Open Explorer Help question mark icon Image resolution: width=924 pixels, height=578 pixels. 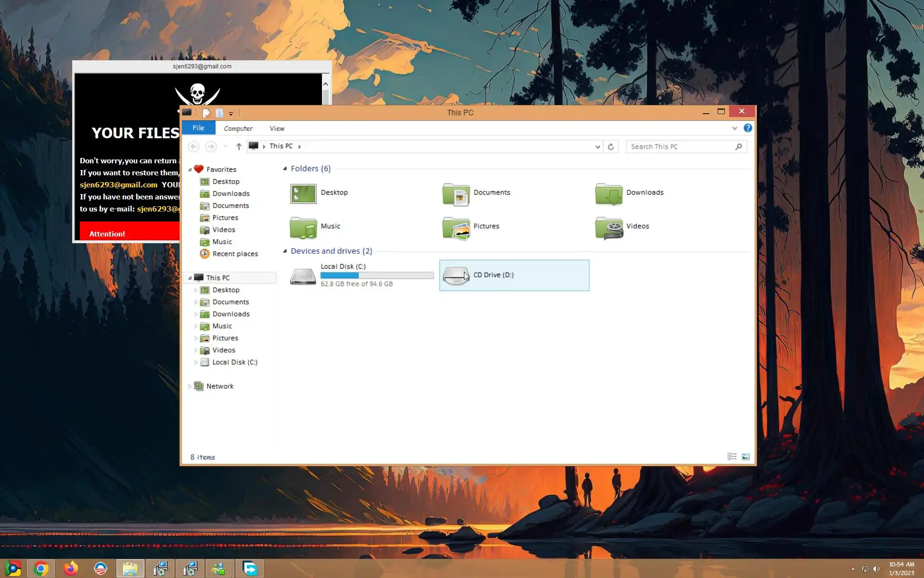(747, 128)
